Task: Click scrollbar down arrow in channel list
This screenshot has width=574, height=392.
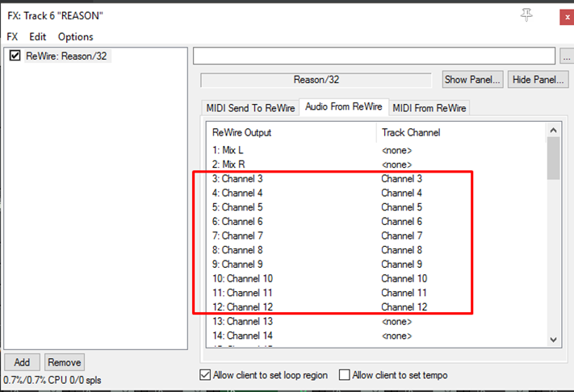Action: pyautogui.click(x=554, y=340)
